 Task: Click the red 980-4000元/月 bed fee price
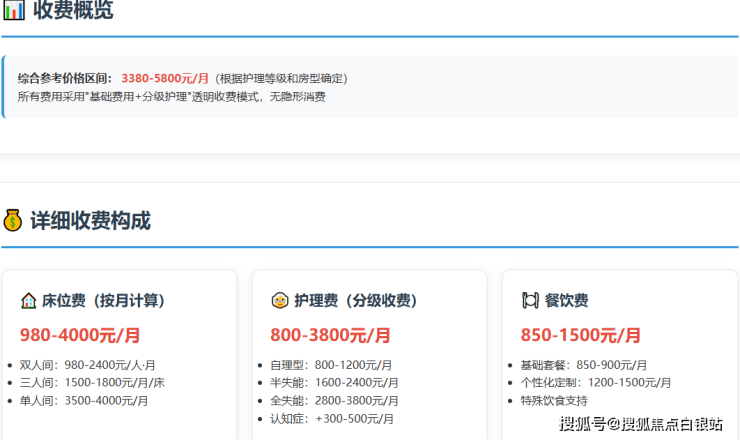point(80,335)
